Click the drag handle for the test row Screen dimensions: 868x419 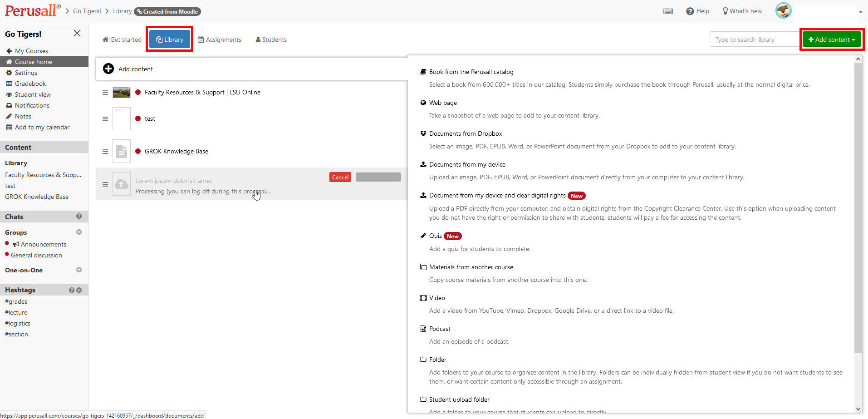coord(105,119)
